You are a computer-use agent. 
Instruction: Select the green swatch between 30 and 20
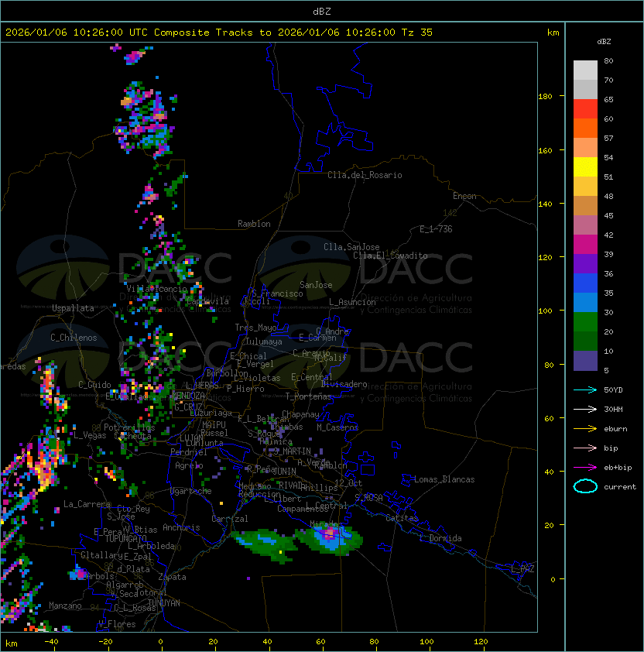pos(585,321)
